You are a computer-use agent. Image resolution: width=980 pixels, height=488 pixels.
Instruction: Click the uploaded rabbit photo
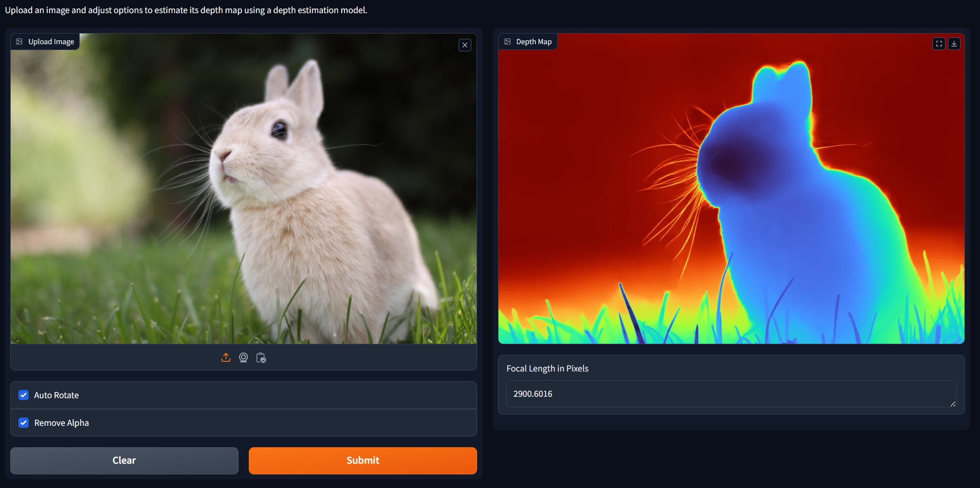point(243,194)
